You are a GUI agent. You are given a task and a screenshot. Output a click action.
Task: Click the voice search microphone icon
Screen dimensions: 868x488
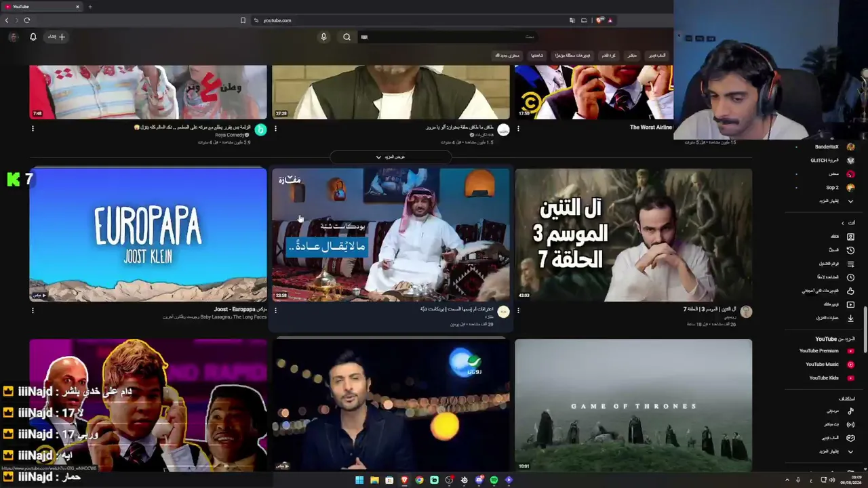tap(323, 37)
